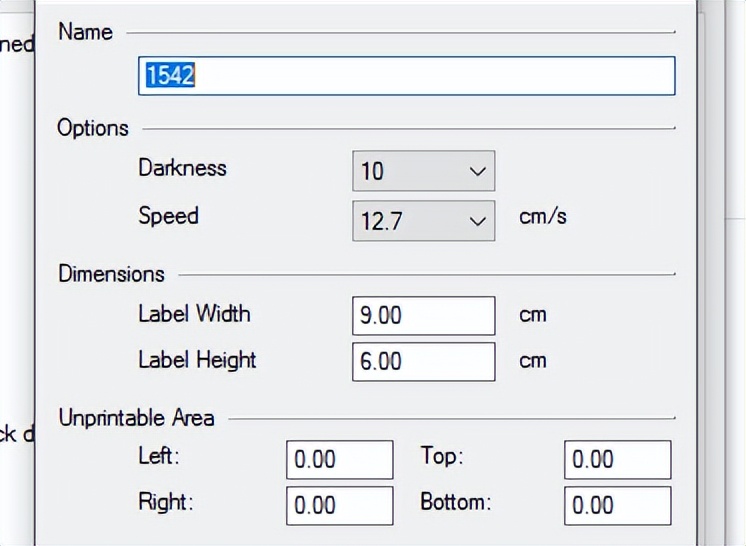
Task: Click the Right unprintable area field
Action: [339, 506]
